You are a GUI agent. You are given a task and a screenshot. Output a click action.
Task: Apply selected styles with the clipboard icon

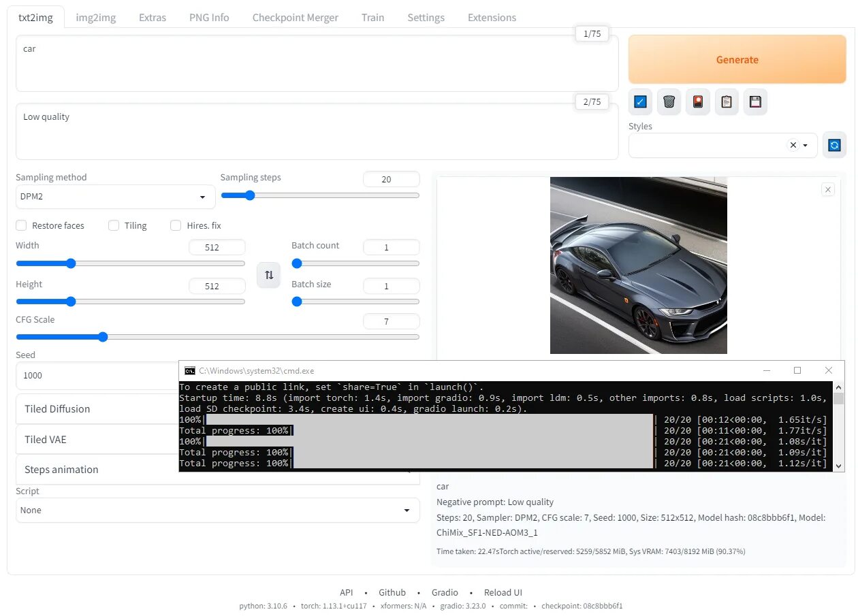coord(726,101)
